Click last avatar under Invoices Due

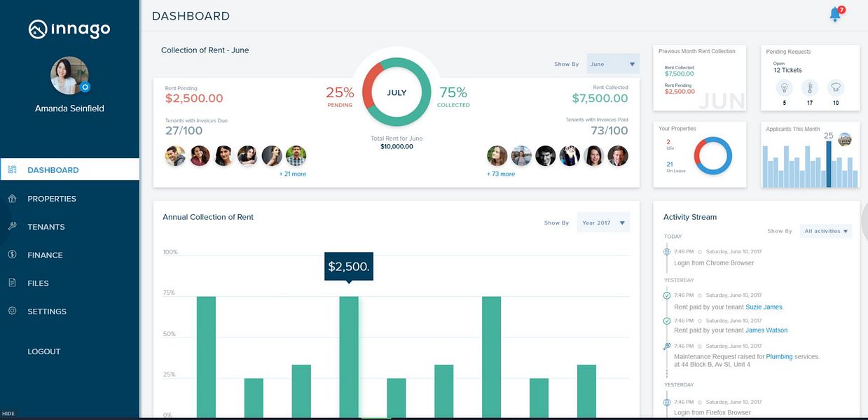296,155
